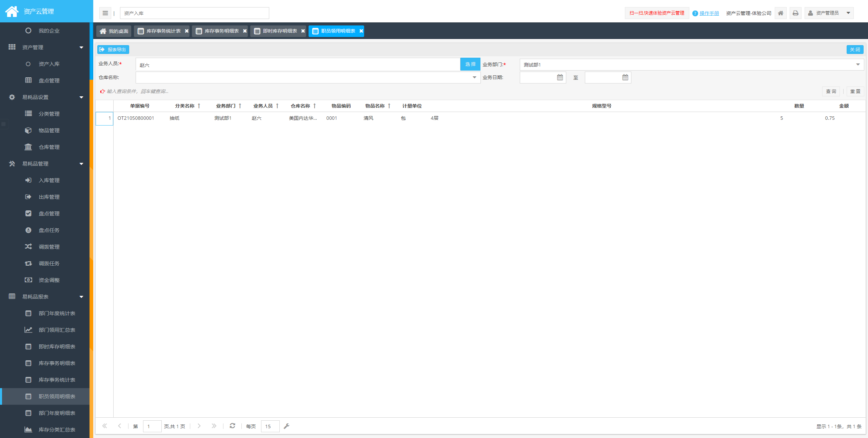
Task: Open 部门年度统计表 report
Action: (45, 313)
